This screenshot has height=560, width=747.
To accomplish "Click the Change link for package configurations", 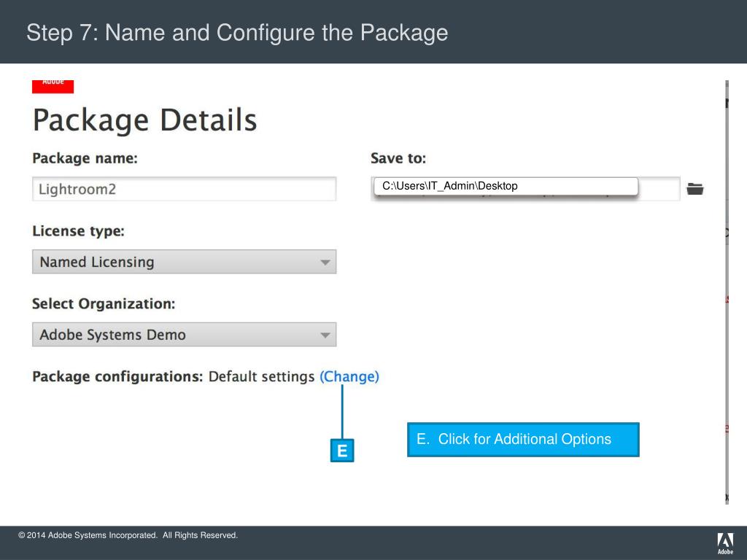I will [349, 377].
